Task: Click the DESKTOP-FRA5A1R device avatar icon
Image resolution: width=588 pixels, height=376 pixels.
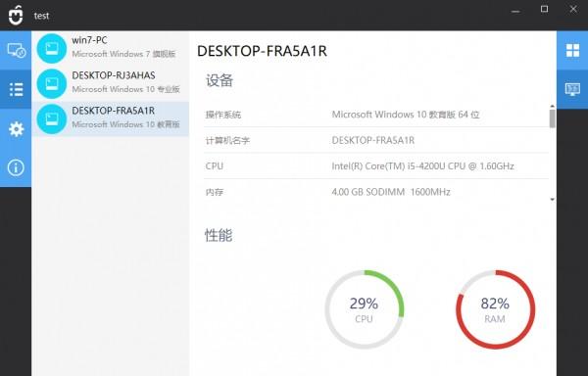Action: [x=52, y=118]
